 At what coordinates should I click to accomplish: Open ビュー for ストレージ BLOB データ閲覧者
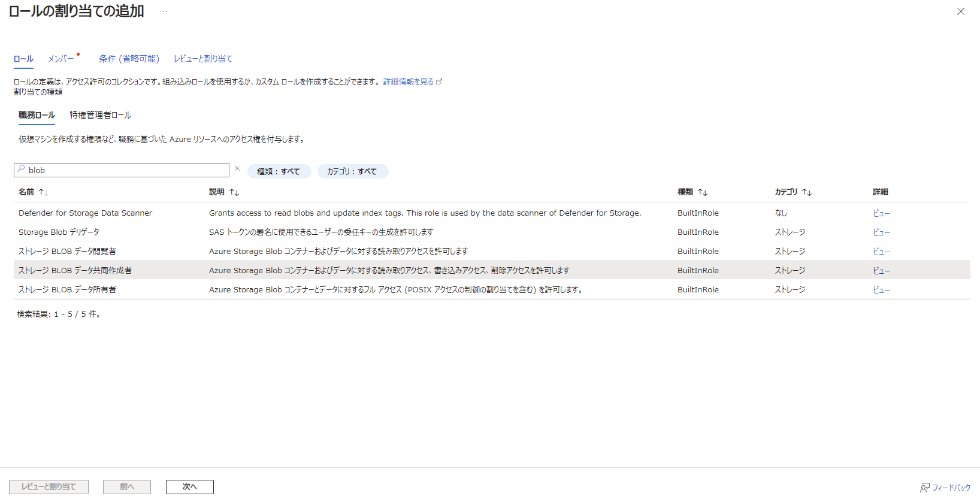click(x=881, y=252)
